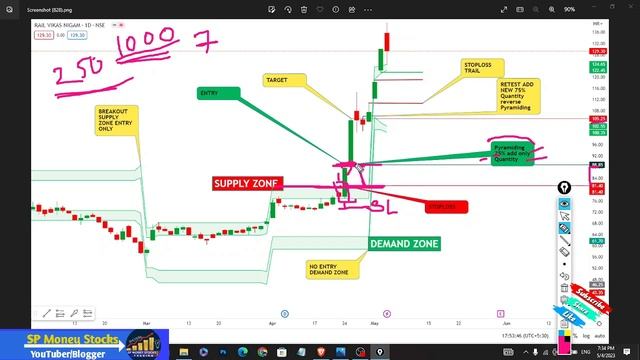This screenshot has height=360, width=640.
Task: Open file information panel icon
Action: coord(336,9)
